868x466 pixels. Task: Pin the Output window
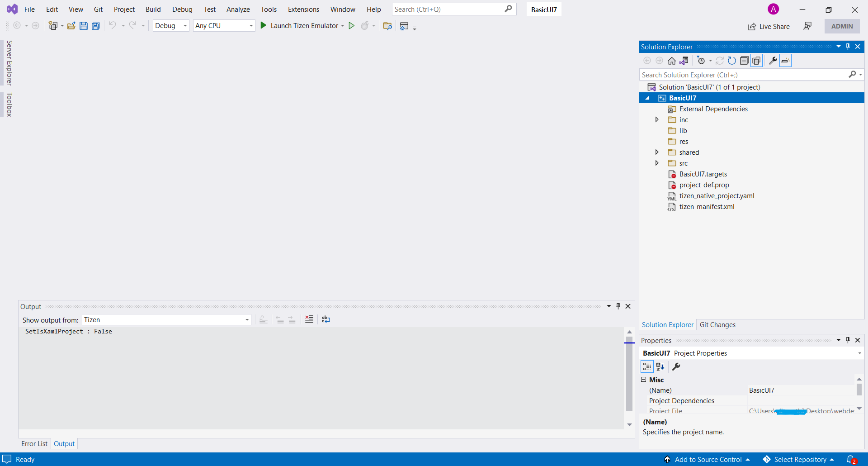point(618,306)
